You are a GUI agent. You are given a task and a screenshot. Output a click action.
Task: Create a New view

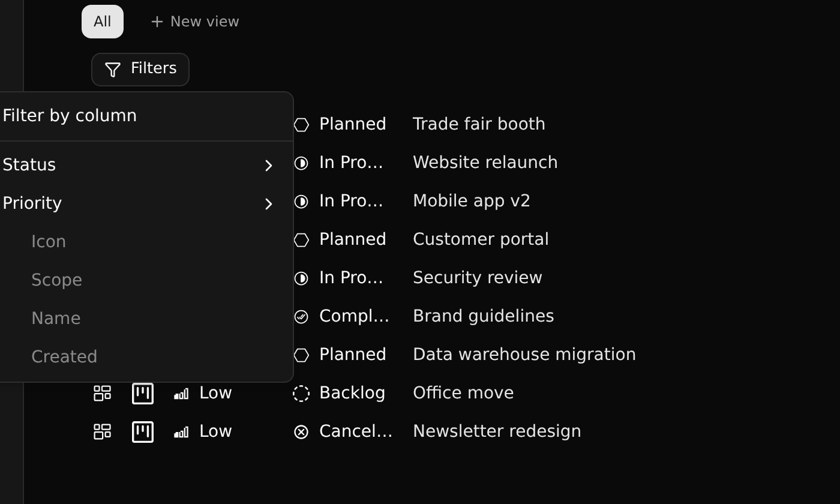click(195, 22)
